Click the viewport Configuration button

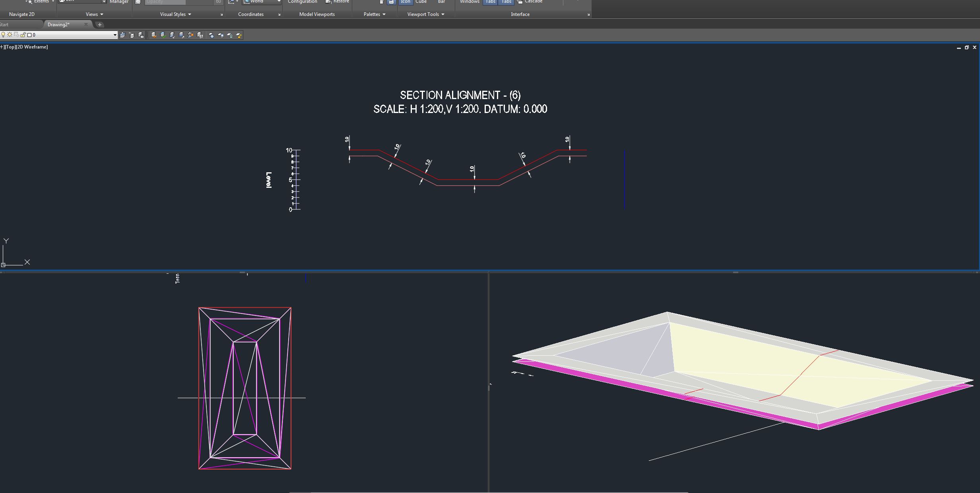(x=302, y=2)
